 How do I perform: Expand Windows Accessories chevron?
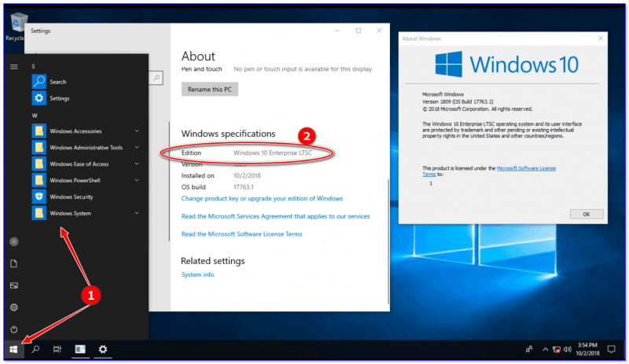[x=137, y=131]
